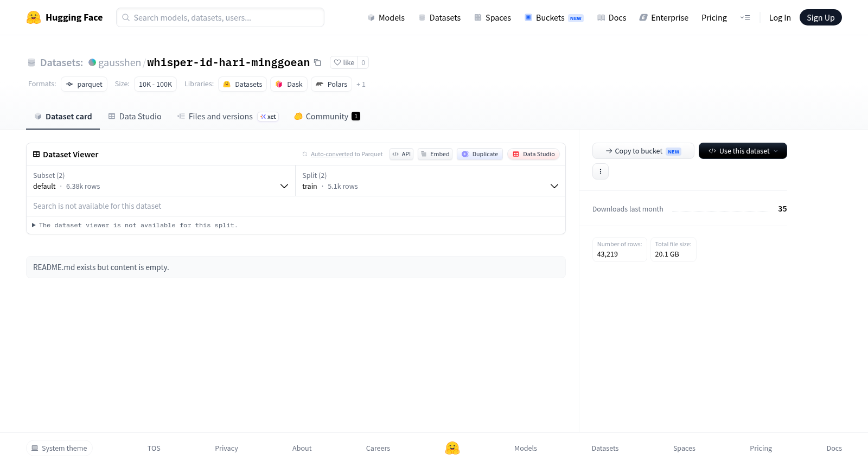Copy dataset name with the copy icon

click(x=318, y=63)
